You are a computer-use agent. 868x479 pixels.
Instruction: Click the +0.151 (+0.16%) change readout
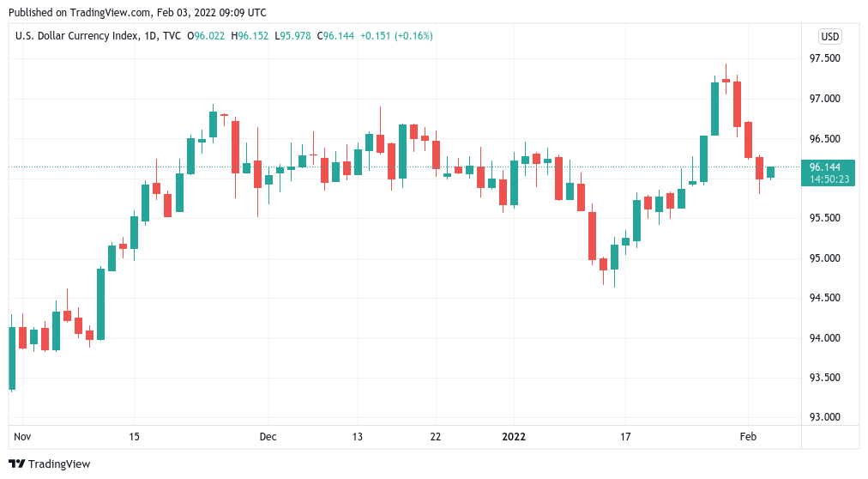point(396,36)
